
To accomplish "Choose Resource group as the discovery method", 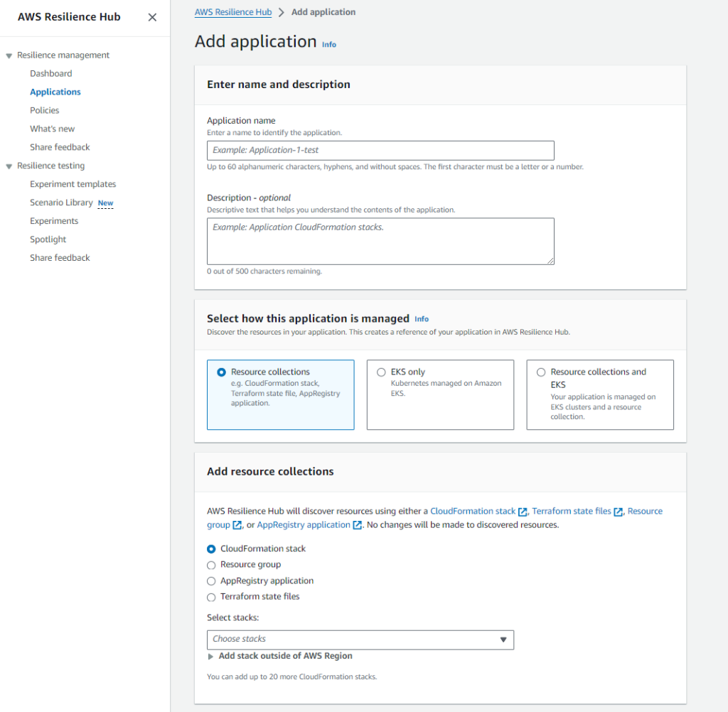I will [211, 564].
